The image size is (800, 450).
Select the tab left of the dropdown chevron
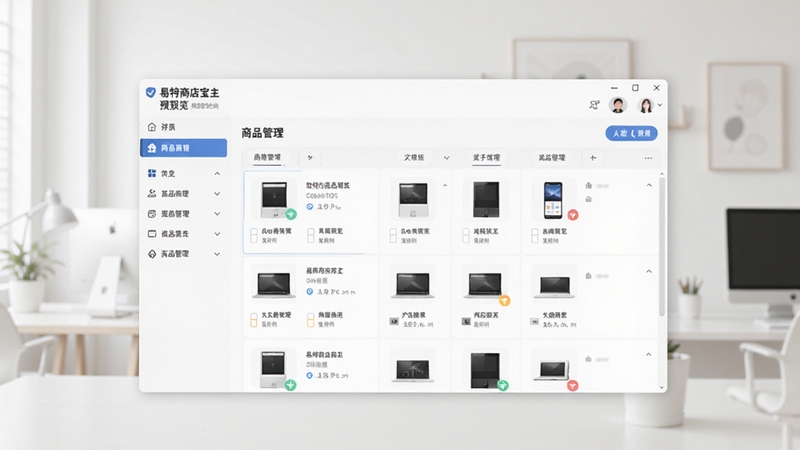tap(414, 158)
